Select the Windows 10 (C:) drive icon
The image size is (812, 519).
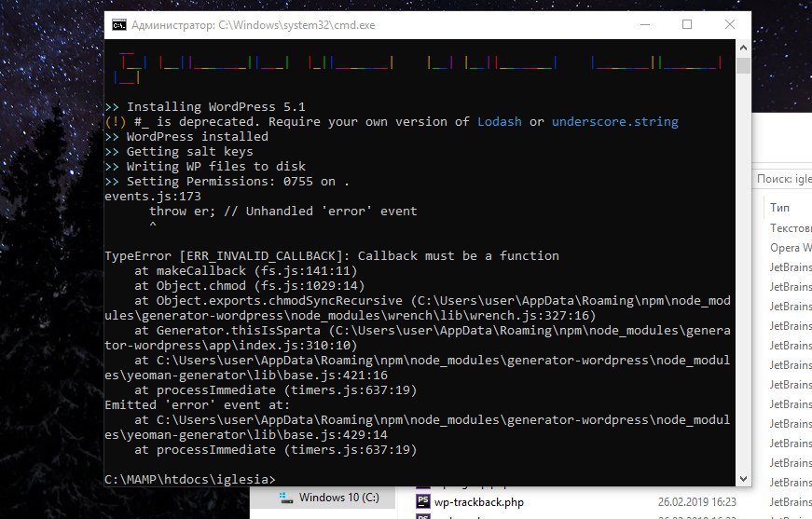tap(285, 498)
